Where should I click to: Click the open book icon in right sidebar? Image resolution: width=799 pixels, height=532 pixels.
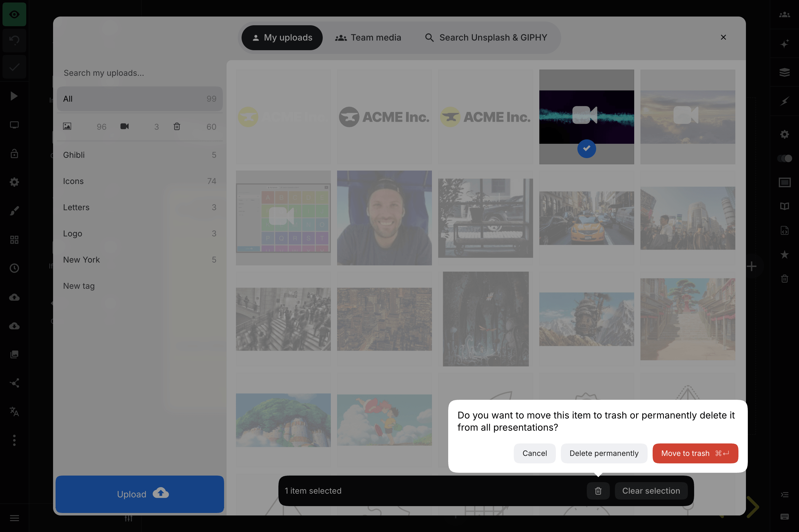[x=784, y=206]
